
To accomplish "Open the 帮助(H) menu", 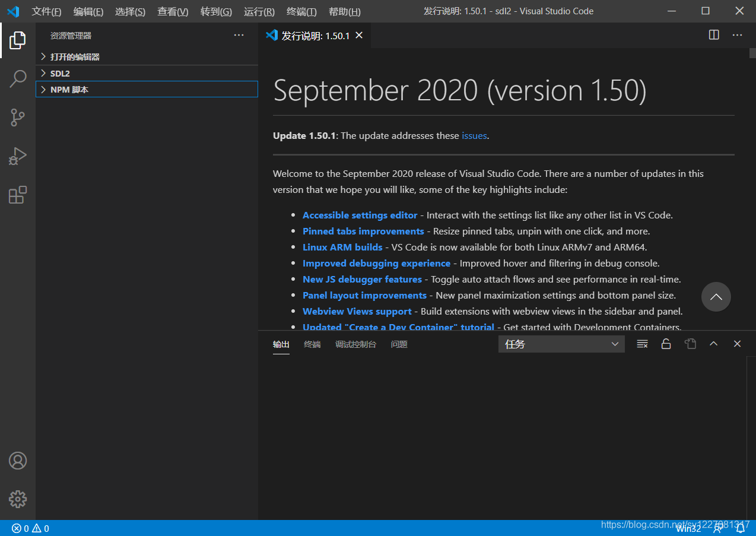I will [344, 11].
